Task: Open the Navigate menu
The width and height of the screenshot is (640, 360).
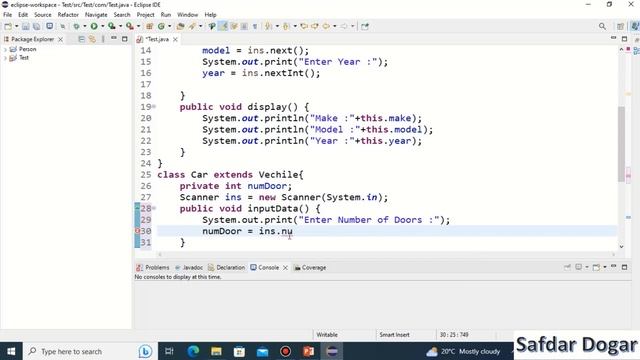Action: (x=96, y=15)
